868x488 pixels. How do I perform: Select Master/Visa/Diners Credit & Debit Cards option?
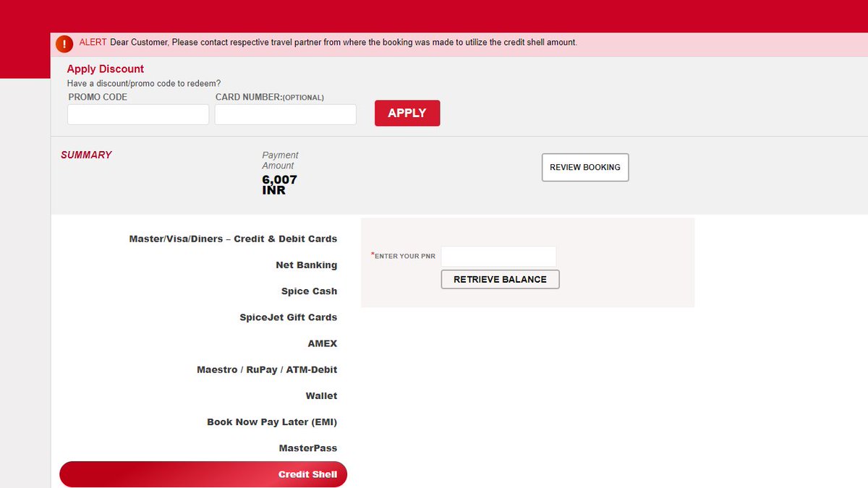pyautogui.click(x=233, y=239)
